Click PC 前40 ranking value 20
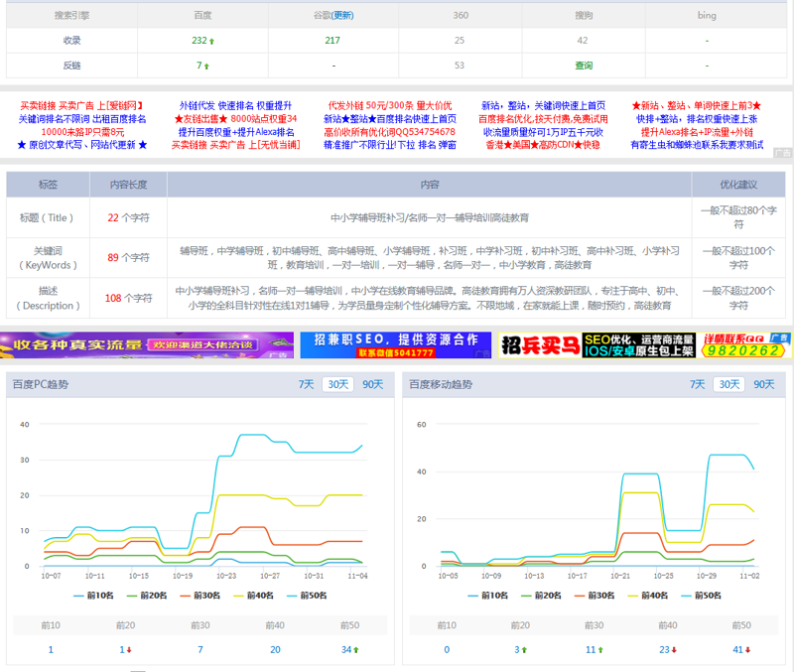The width and height of the screenshot is (794, 672). (275, 650)
